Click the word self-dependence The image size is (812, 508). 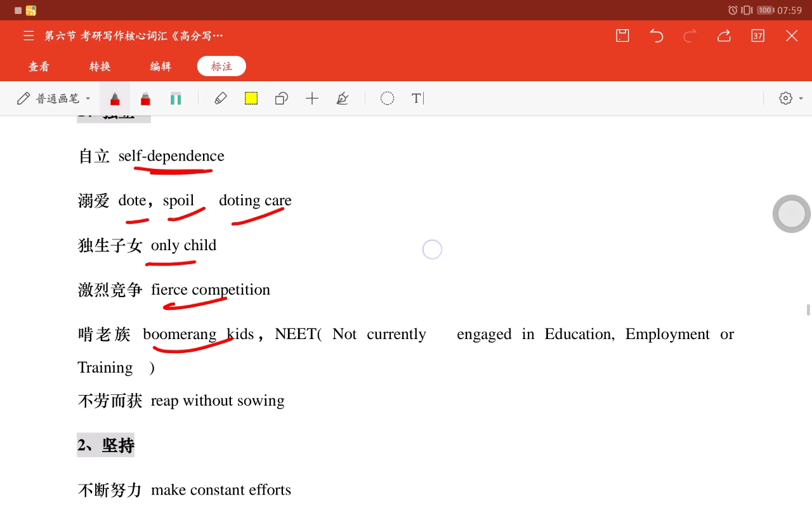coord(171,156)
